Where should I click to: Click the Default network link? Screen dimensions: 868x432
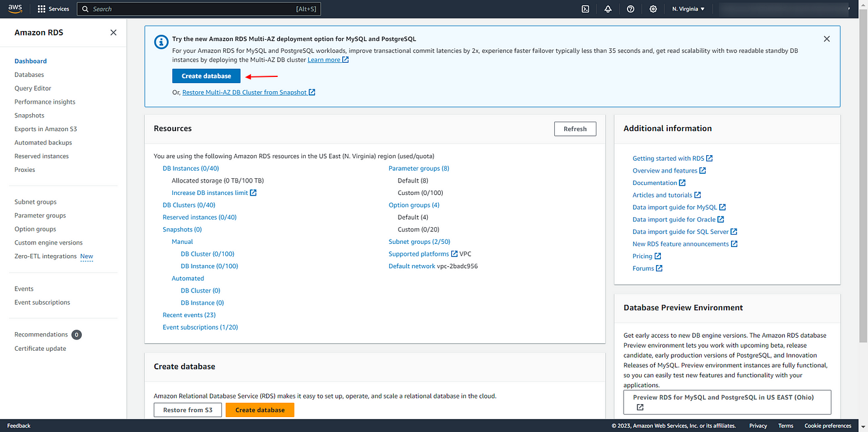pos(412,266)
